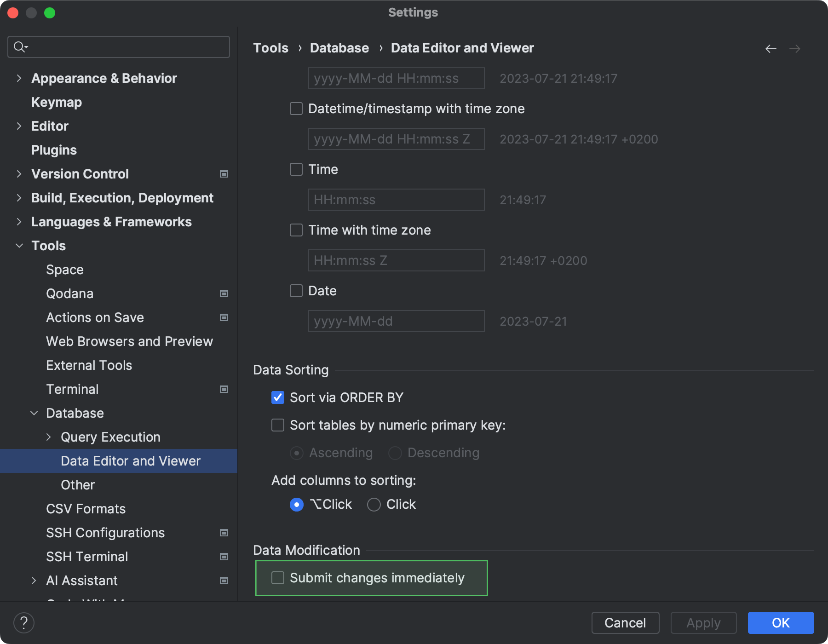The image size is (828, 644).
Task: Click the Tools breadcrumb link
Action: [271, 48]
